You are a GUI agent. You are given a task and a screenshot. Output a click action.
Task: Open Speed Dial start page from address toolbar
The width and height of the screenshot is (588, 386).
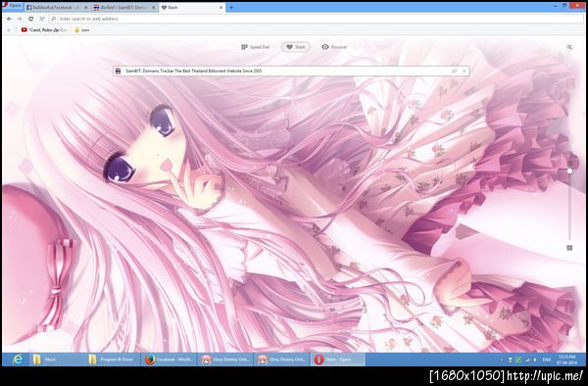(x=42, y=19)
